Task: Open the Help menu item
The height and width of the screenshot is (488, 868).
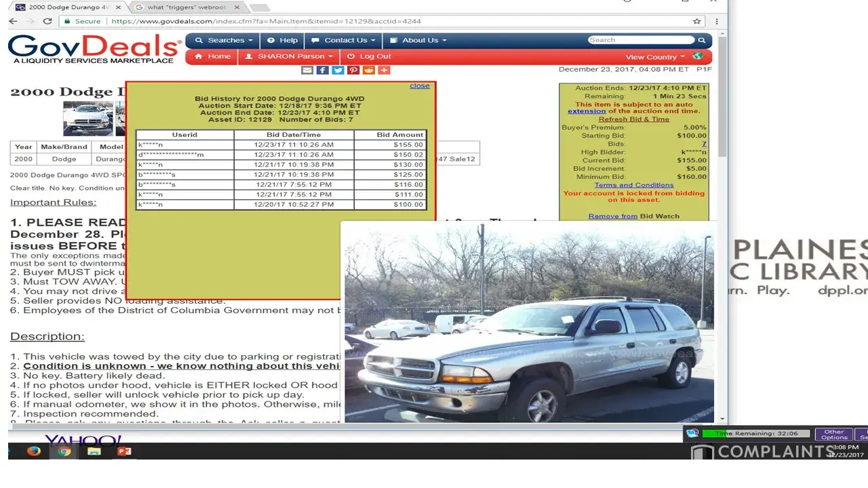Action: [283, 40]
